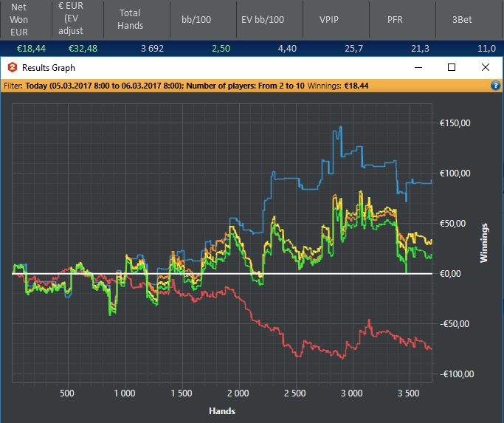Select the €32,48 EV adjusted cell

83,49
